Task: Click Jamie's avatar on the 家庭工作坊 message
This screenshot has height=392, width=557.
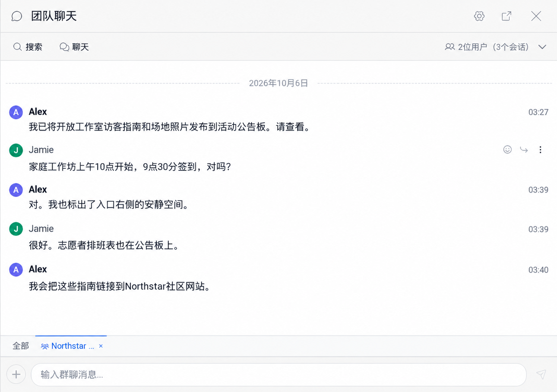Action: pyautogui.click(x=16, y=150)
